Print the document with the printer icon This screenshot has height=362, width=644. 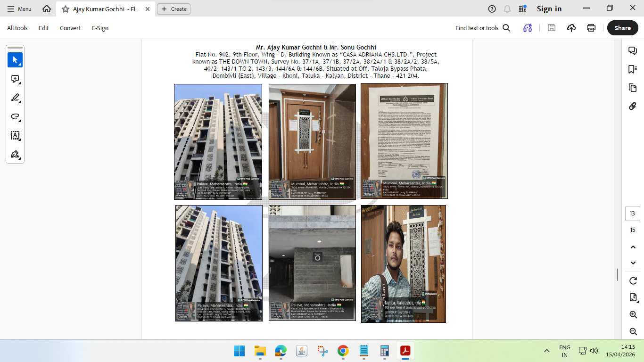591,28
